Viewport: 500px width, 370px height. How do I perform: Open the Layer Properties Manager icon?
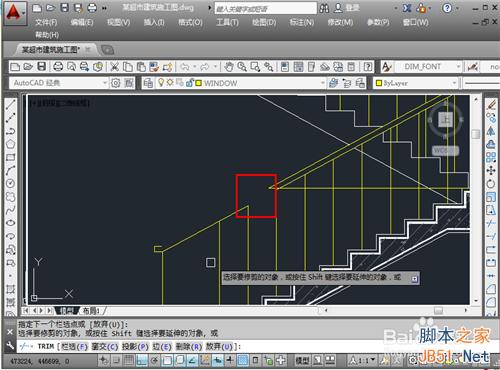point(148,83)
